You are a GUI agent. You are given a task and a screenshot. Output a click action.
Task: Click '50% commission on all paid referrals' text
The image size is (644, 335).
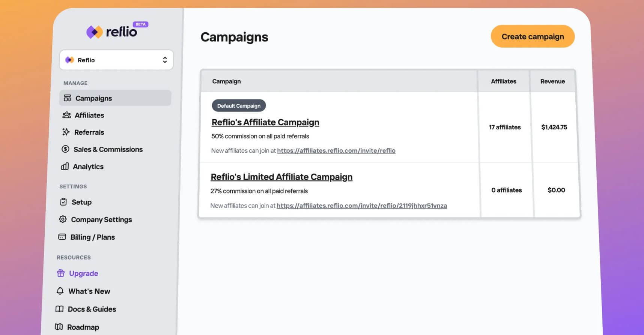[260, 136]
